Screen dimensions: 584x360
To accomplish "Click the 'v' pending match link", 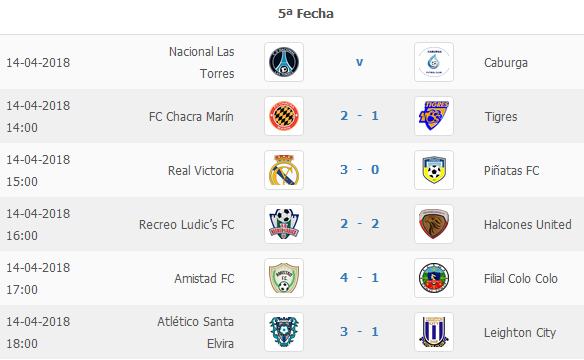I will coord(359,62).
